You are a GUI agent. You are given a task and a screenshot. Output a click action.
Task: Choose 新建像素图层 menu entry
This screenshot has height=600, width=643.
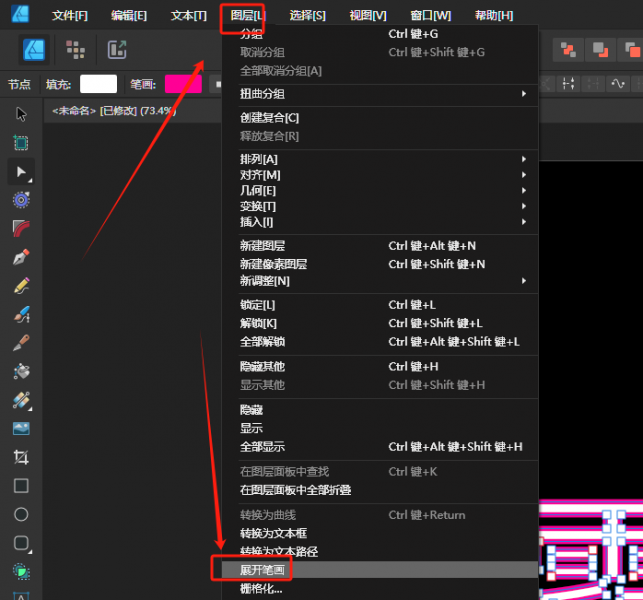tap(380, 264)
